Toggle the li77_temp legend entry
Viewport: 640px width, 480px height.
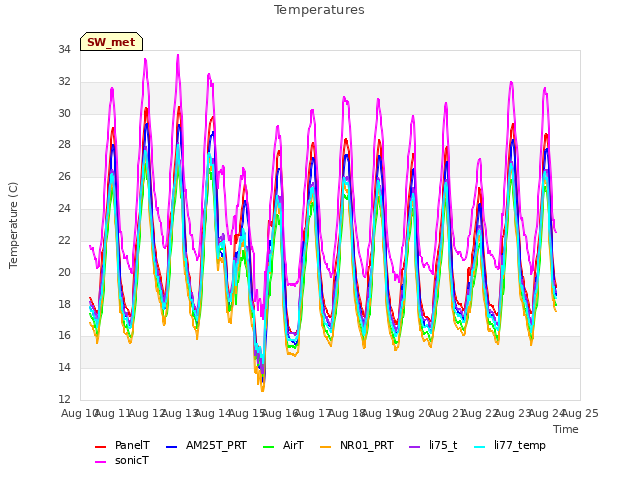coord(510,445)
